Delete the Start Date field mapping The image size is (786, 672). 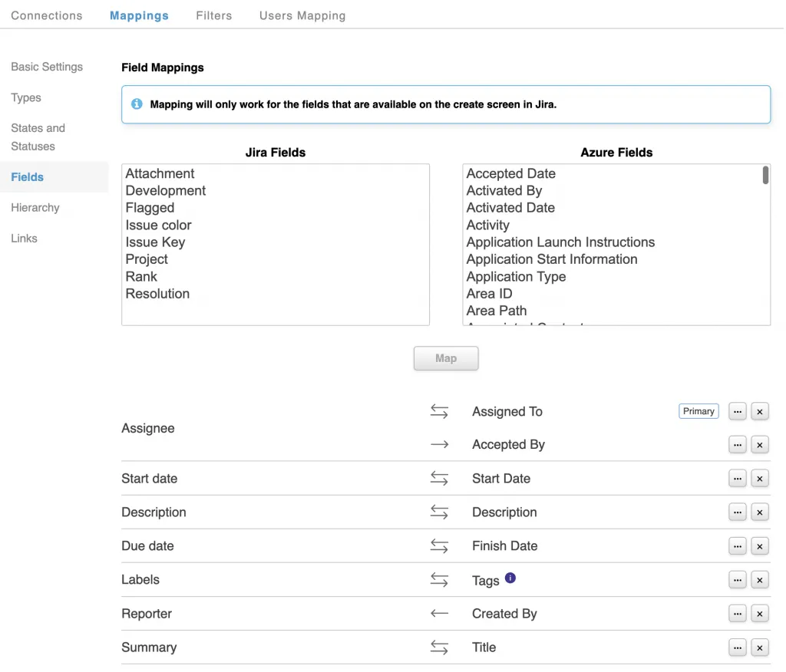coord(759,479)
